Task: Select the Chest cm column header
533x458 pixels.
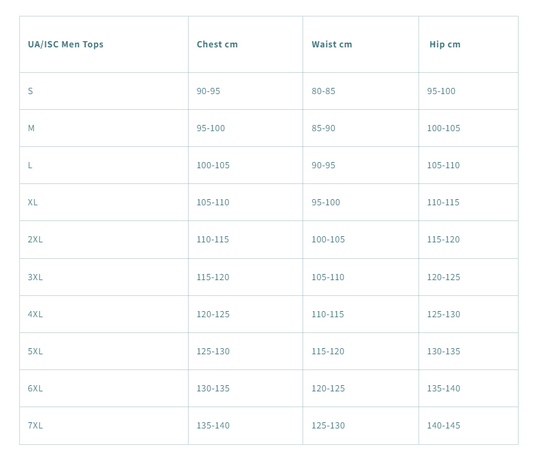Action: click(217, 44)
